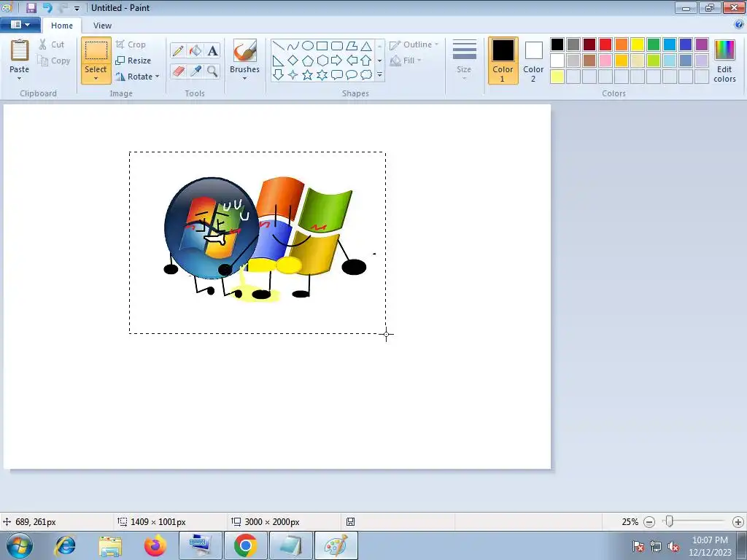Switch to the Home tab
Viewport: 747px width, 560px height.
pyautogui.click(x=62, y=26)
